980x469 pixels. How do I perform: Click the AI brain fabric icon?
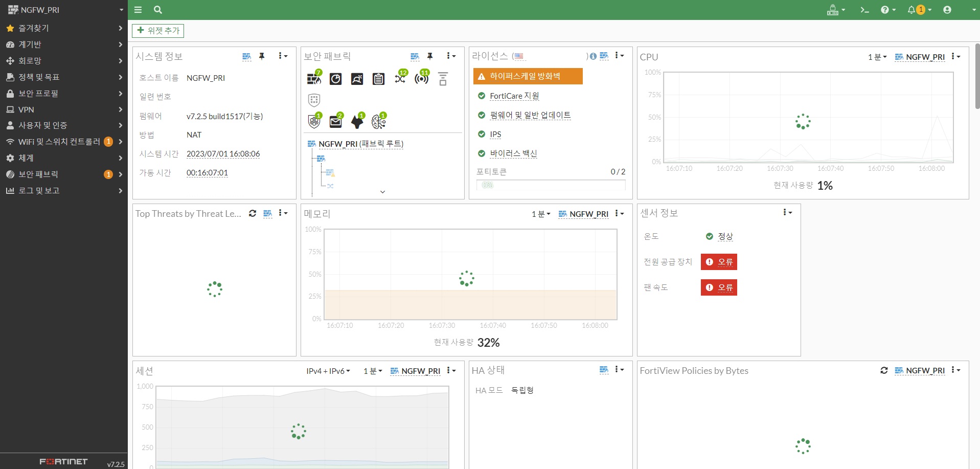379,121
